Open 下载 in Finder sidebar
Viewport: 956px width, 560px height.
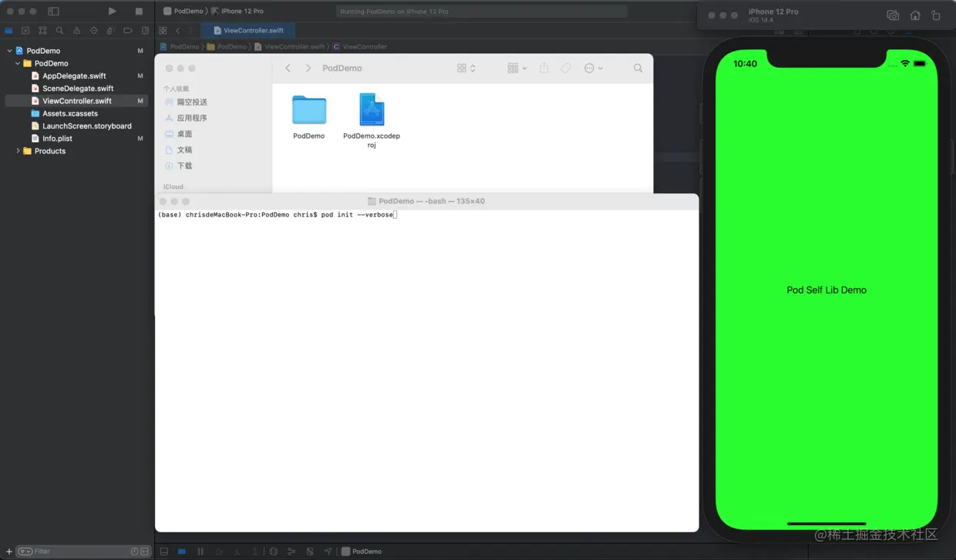179,166
